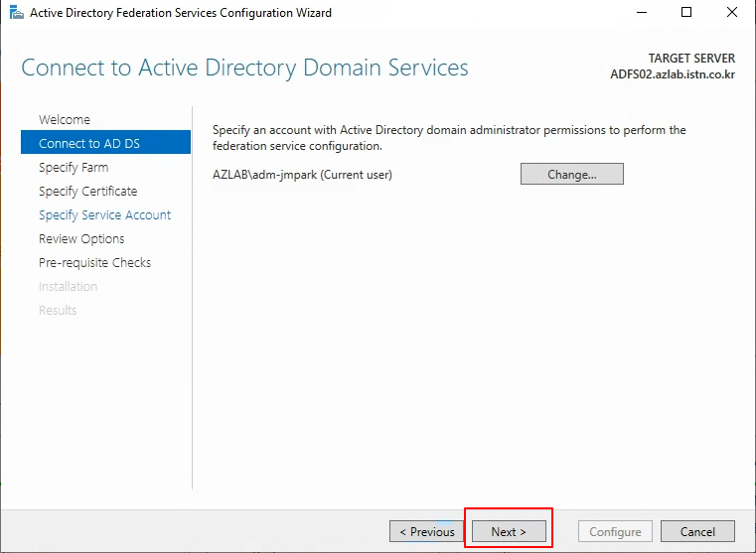Open the Welcome step
756x553 pixels.
coord(65,119)
